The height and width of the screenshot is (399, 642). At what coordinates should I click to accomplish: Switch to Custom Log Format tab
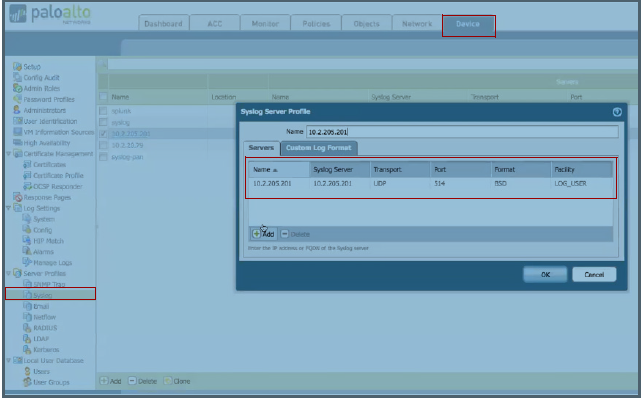(x=319, y=148)
